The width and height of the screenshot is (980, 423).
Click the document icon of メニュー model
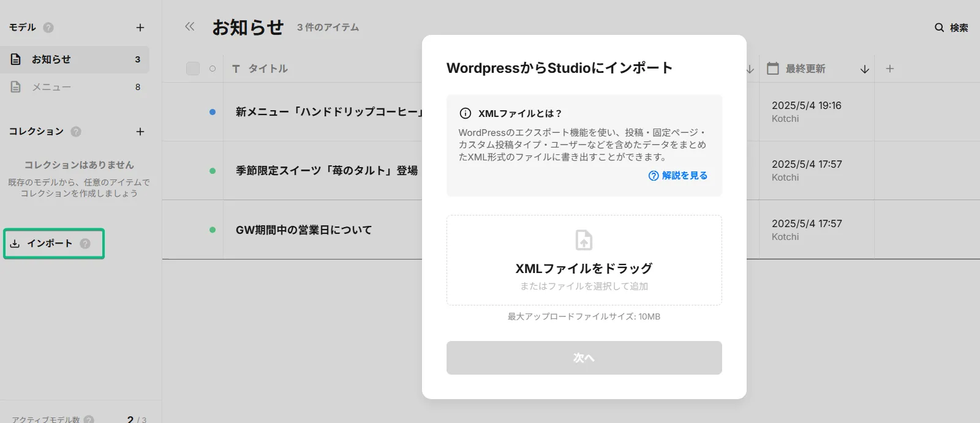pos(16,87)
